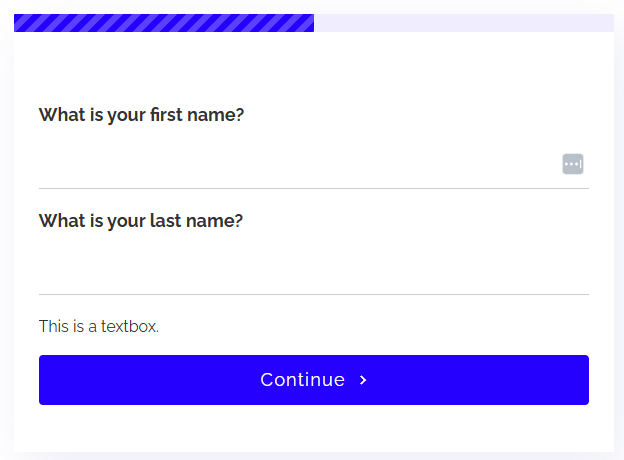Click the blank card area above the first question
Viewport: 624px width, 460px height.
[x=314, y=68]
